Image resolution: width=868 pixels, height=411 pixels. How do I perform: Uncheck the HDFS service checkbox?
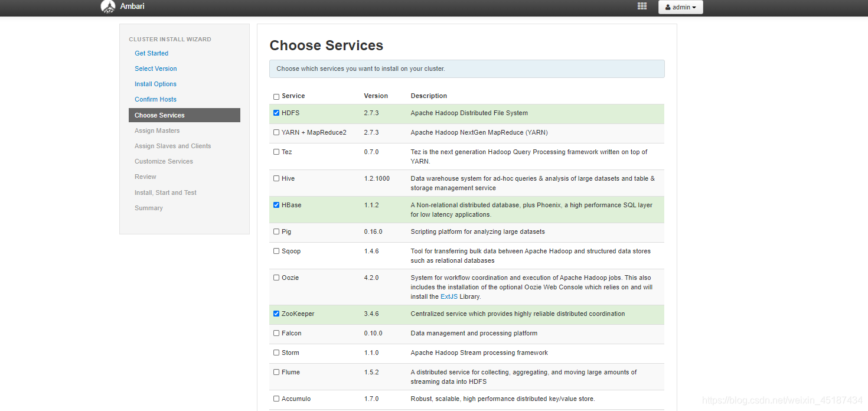pos(276,113)
